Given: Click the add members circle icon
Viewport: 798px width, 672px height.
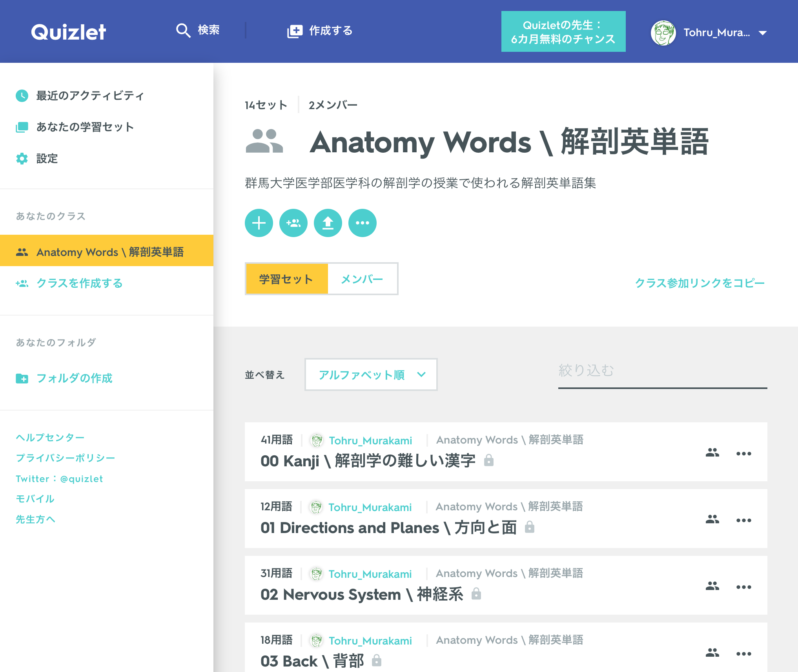Looking at the screenshot, I should click(x=293, y=223).
